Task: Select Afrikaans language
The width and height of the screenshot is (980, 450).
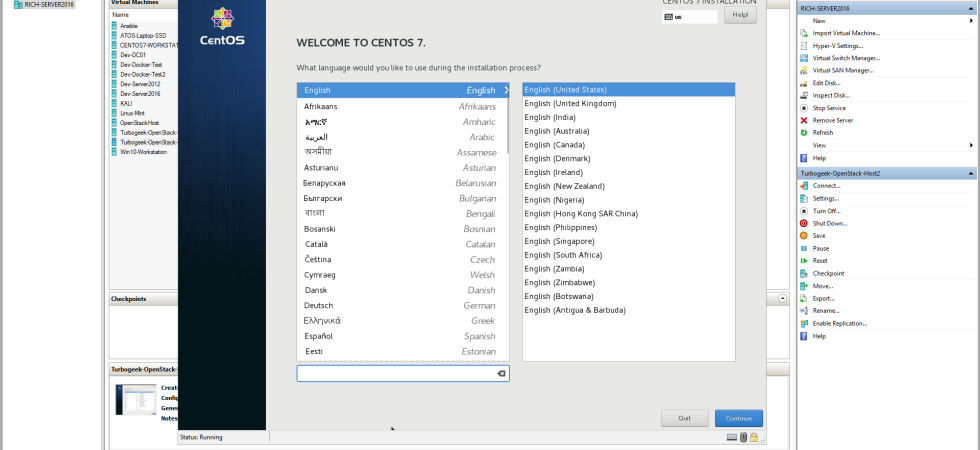Action: (403, 106)
